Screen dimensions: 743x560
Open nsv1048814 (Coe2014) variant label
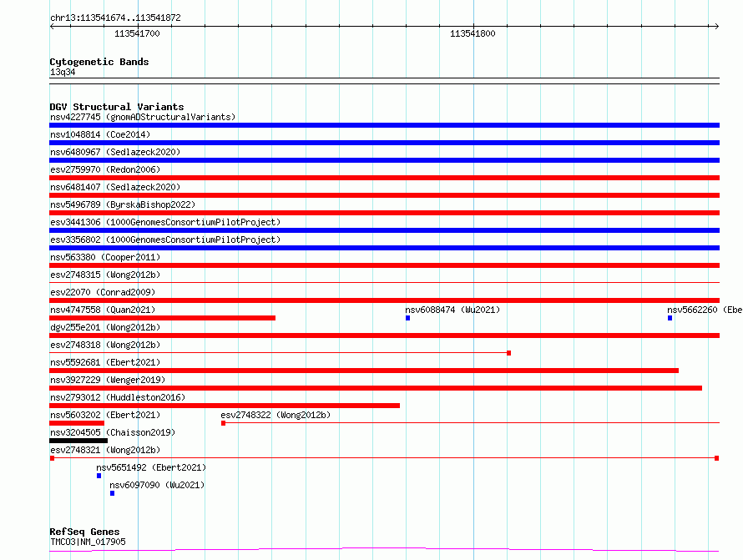coord(100,134)
